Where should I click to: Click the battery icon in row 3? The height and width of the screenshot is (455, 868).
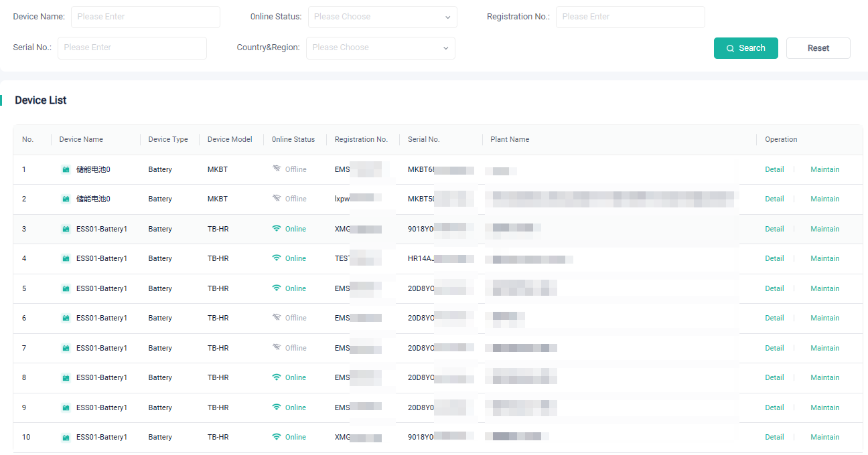pyautogui.click(x=66, y=230)
